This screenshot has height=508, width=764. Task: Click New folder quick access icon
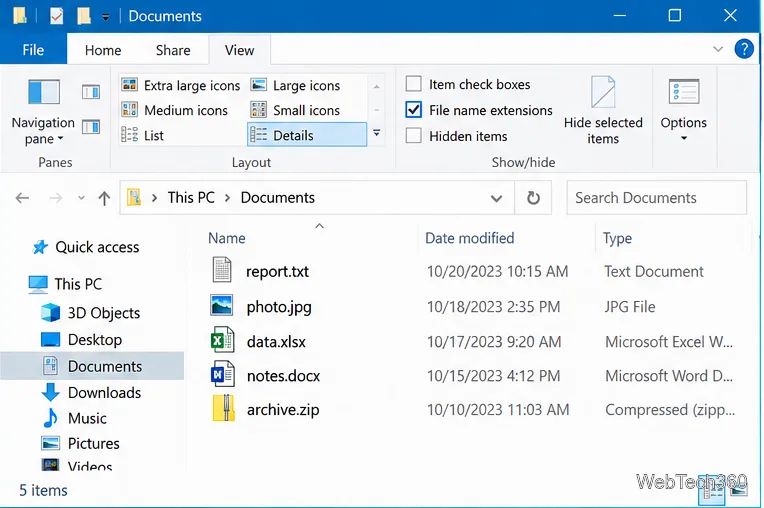tap(84, 16)
